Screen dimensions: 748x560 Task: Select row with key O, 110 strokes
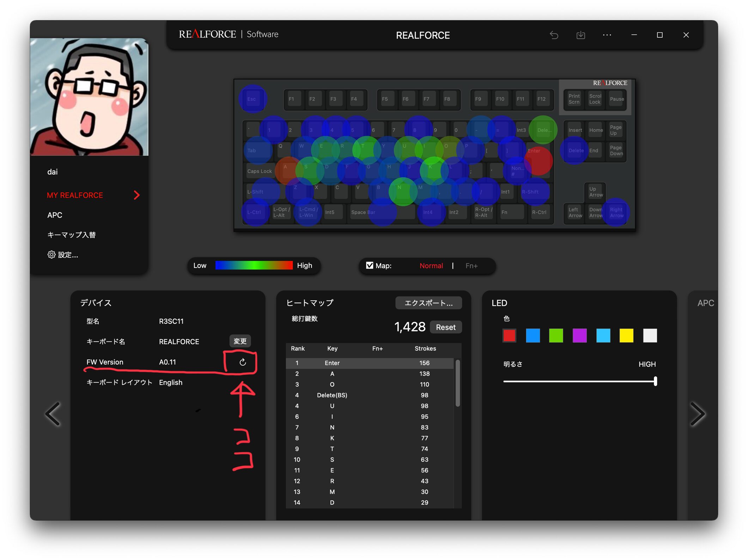[x=370, y=384]
